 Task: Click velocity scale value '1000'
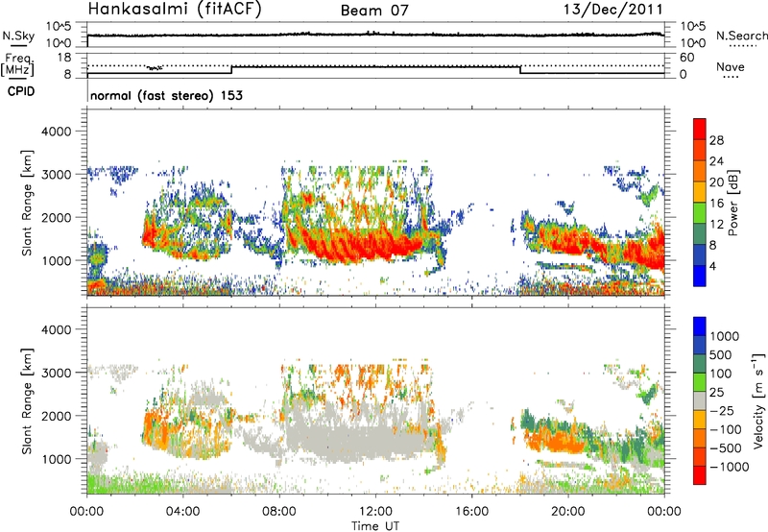(724, 336)
